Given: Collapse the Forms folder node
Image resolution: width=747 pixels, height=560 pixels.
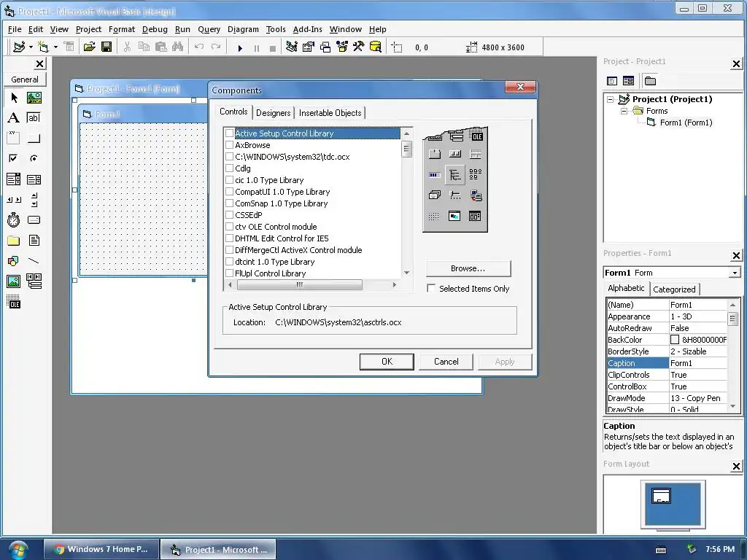Looking at the screenshot, I should pos(624,111).
